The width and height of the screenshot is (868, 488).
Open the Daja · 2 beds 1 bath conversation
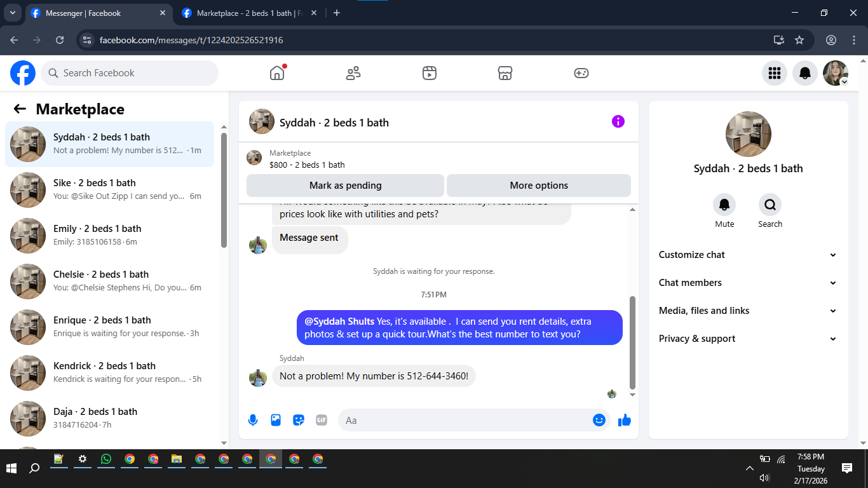click(110, 418)
